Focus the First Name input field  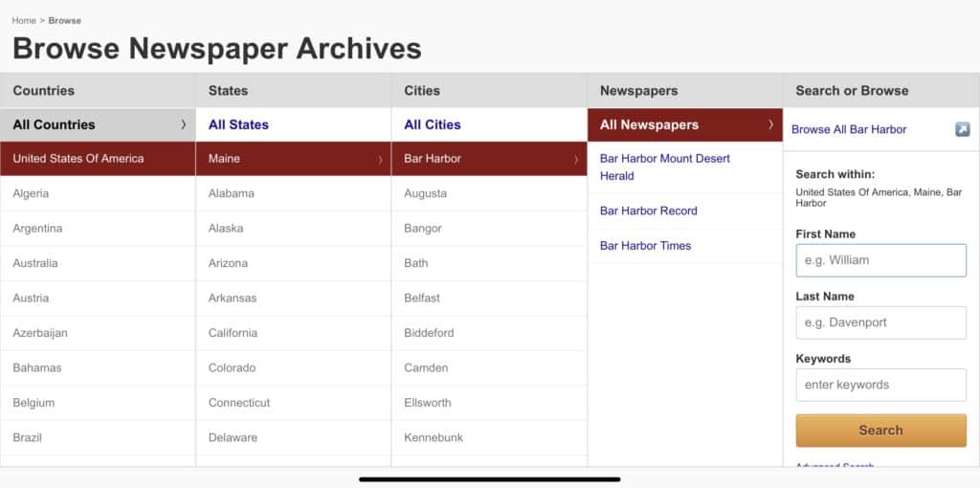pos(880,260)
